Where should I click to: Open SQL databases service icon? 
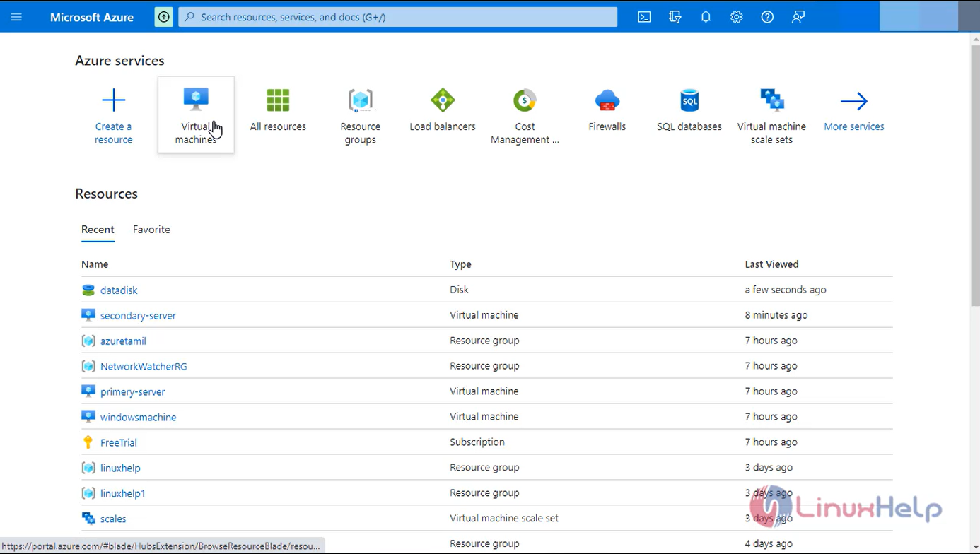pyautogui.click(x=689, y=100)
